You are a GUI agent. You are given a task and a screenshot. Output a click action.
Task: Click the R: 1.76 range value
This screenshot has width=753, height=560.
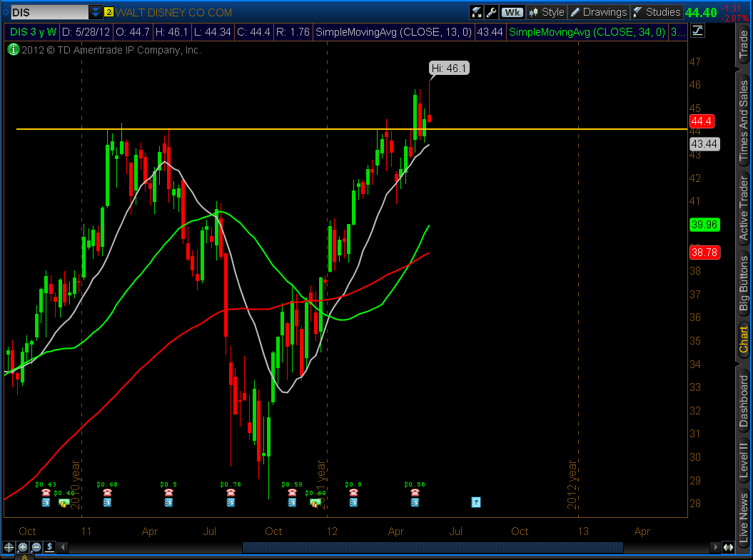293,32
